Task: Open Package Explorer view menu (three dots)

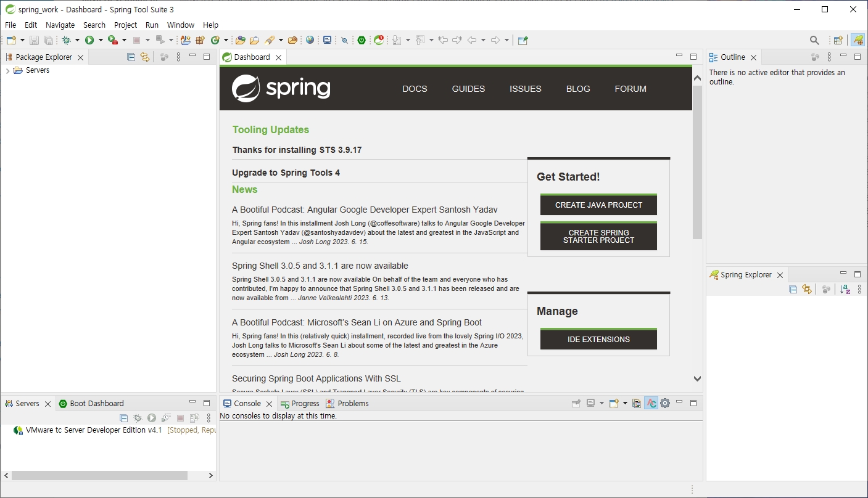Action: [x=179, y=57]
